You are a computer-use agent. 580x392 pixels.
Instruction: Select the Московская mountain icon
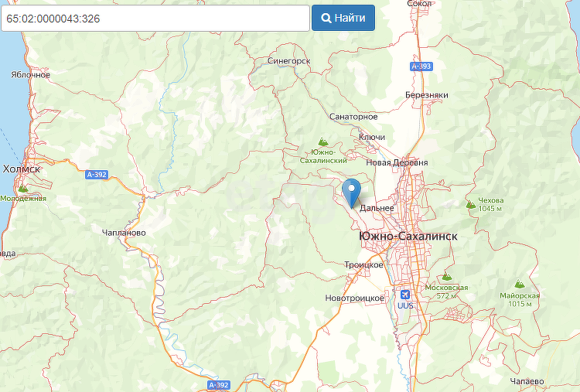click(x=447, y=277)
